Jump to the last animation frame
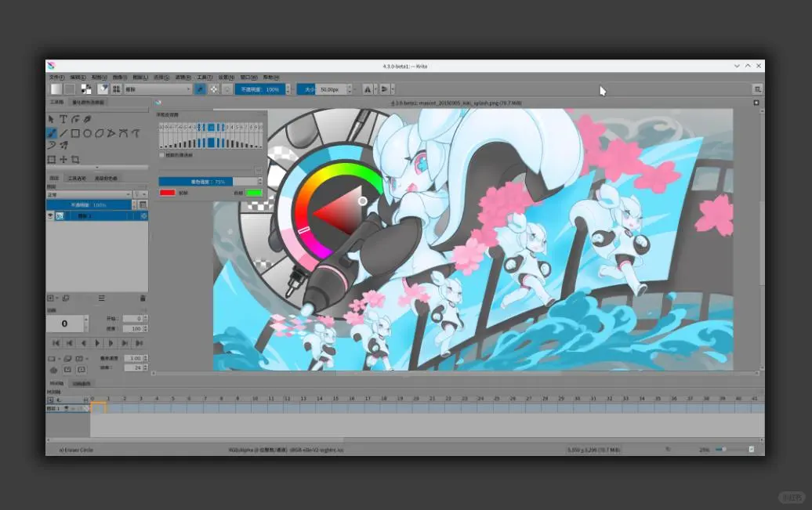Viewport: 812px width, 510px height. (x=139, y=343)
